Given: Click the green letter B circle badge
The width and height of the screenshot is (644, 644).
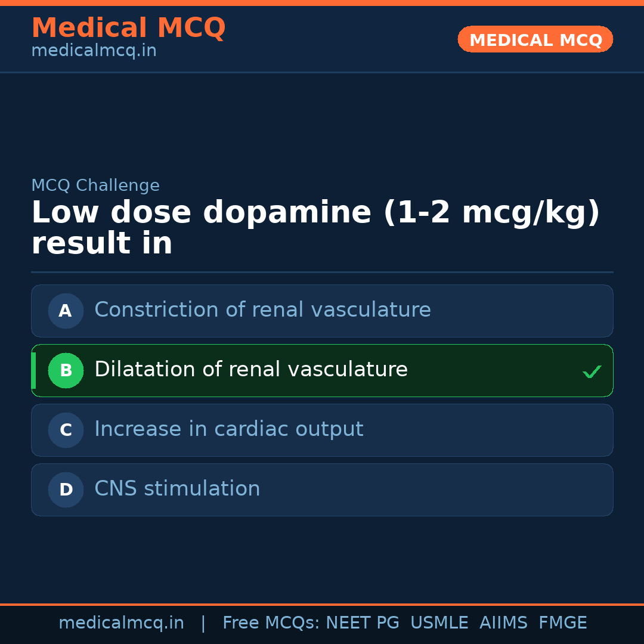Looking at the screenshot, I should 66,370.
